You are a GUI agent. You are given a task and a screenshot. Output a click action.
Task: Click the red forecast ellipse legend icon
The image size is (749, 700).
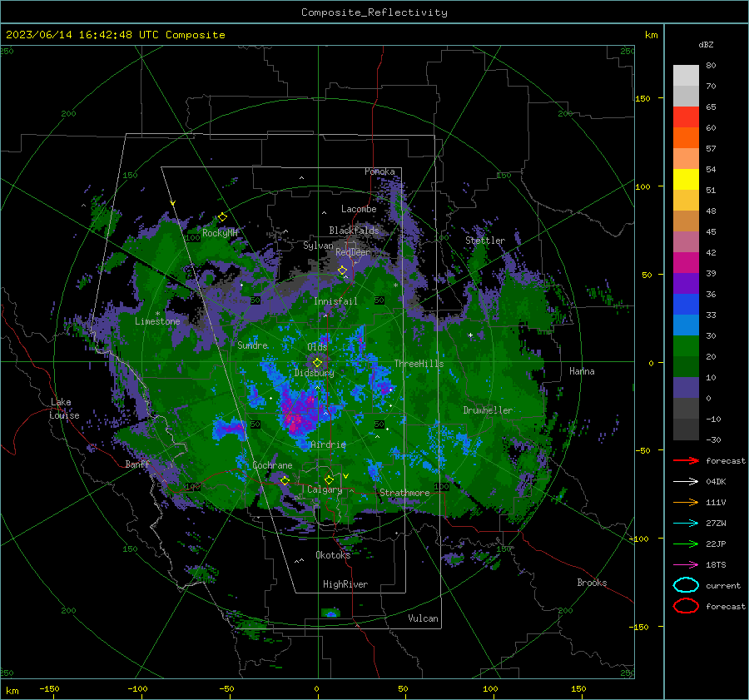pyautogui.click(x=686, y=606)
